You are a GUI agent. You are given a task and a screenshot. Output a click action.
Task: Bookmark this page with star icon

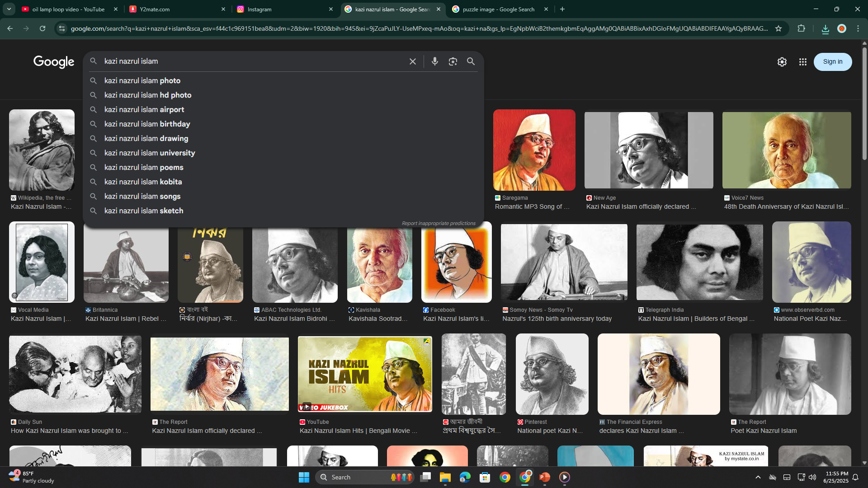[x=778, y=28]
